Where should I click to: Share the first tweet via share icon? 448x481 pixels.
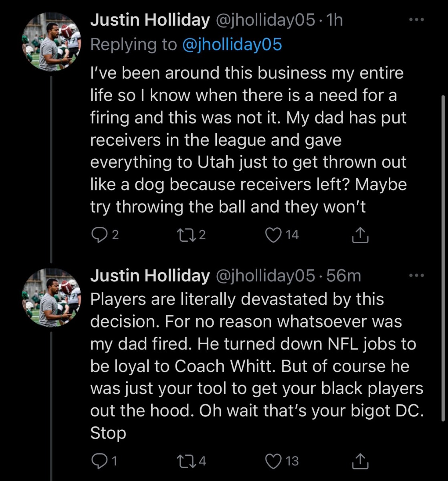tap(360, 235)
